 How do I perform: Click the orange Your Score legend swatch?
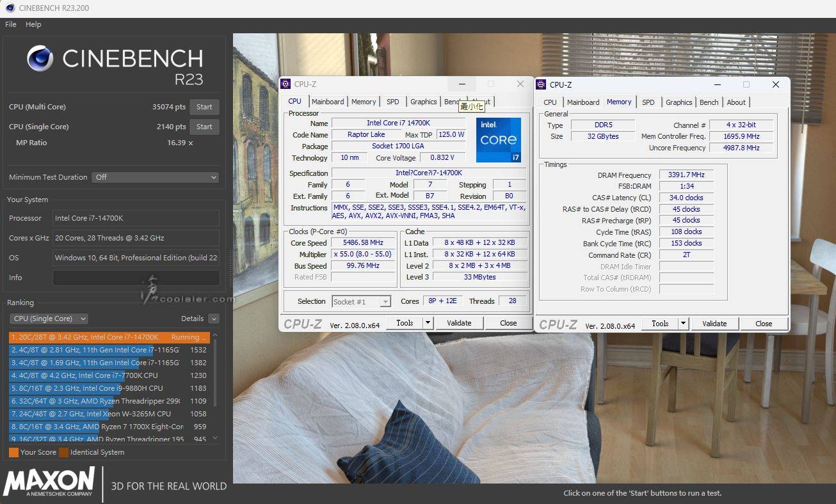[13, 452]
